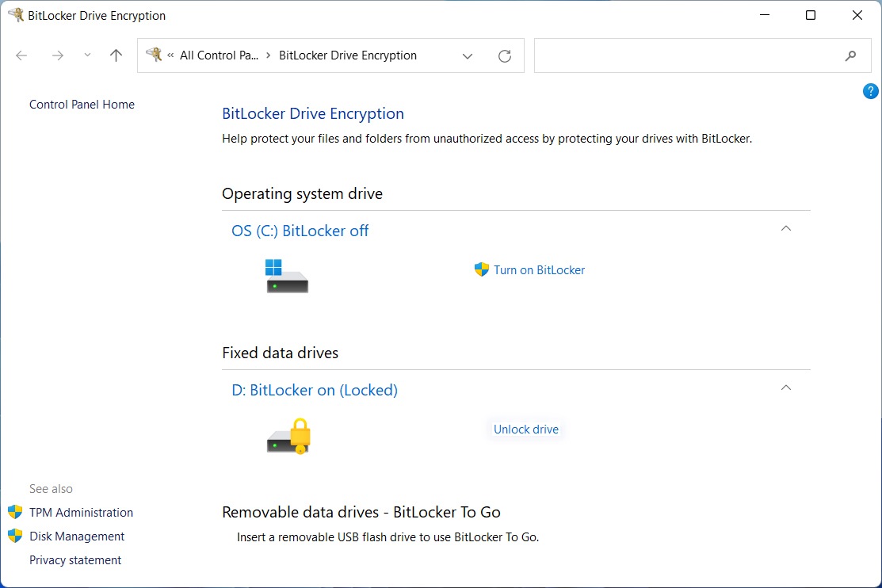Image resolution: width=882 pixels, height=588 pixels.
Task: Click shield icon beside Turn on BitLocker
Action: click(482, 269)
